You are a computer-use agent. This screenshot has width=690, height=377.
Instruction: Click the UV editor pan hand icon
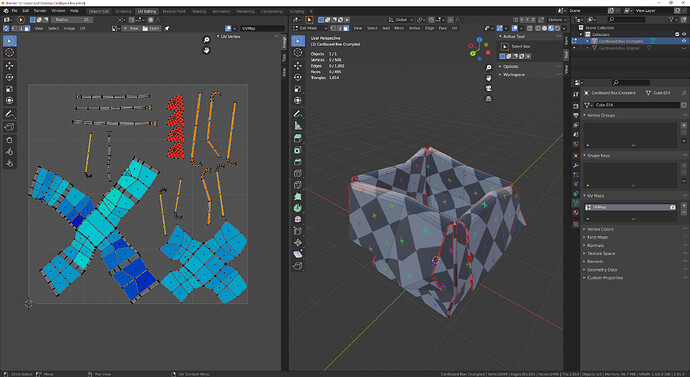[x=206, y=50]
